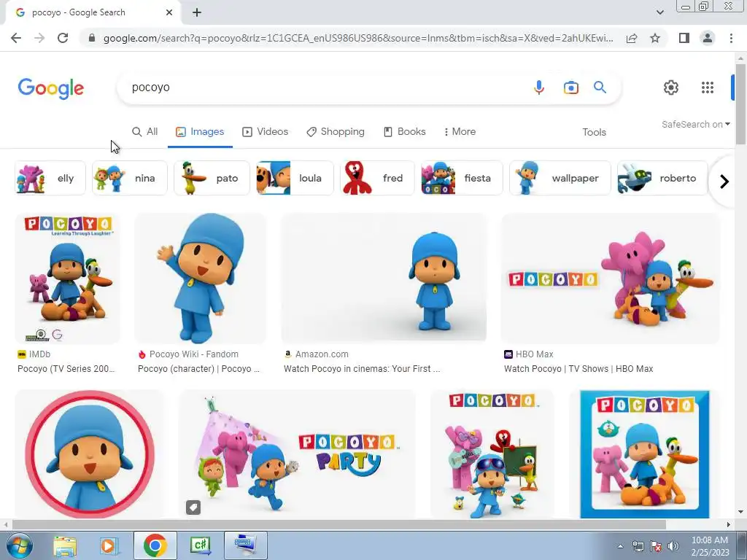Click the Amazon.com source link
The width and height of the screenshot is (747, 560).
pyautogui.click(x=317, y=354)
